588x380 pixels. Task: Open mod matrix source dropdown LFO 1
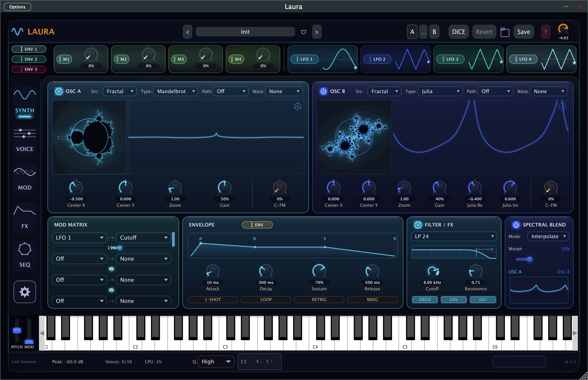click(79, 238)
